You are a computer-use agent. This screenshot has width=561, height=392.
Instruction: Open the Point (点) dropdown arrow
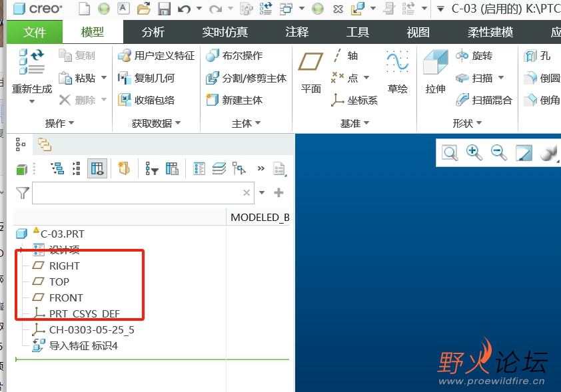point(366,78)
